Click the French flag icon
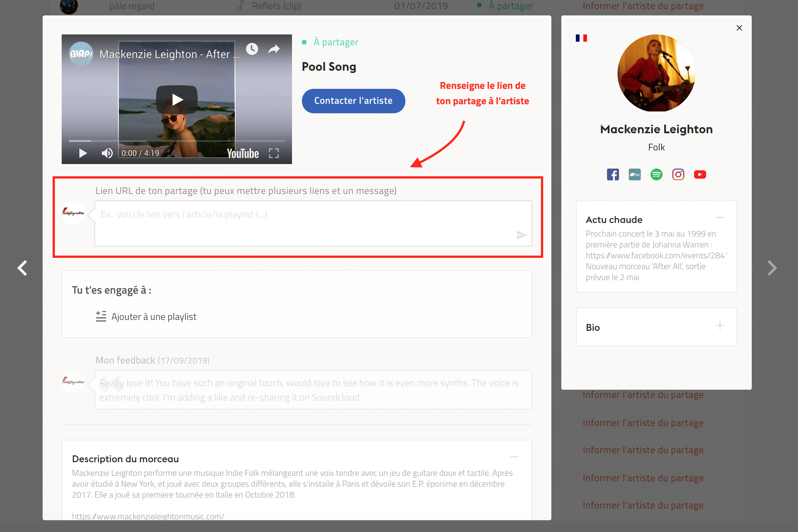The height and width of the screenshot is (532, 798). coord(581,38)
